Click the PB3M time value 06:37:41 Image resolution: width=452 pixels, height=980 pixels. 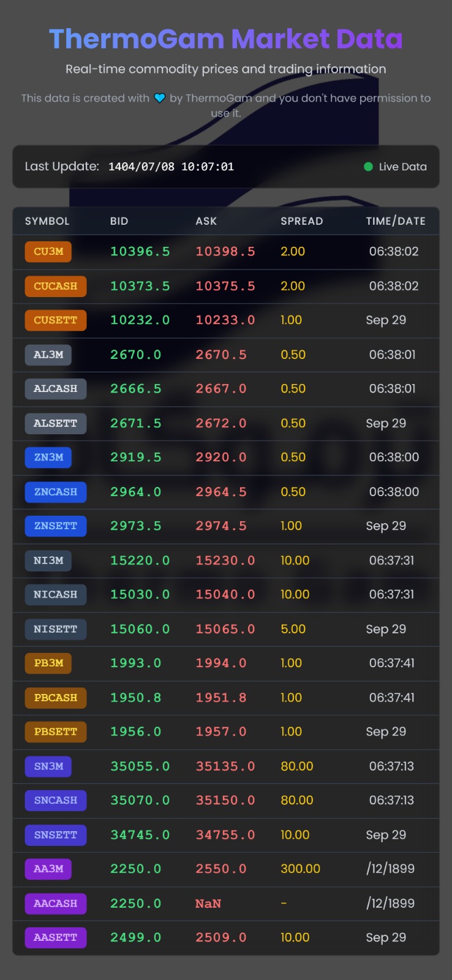pos(392,663)
